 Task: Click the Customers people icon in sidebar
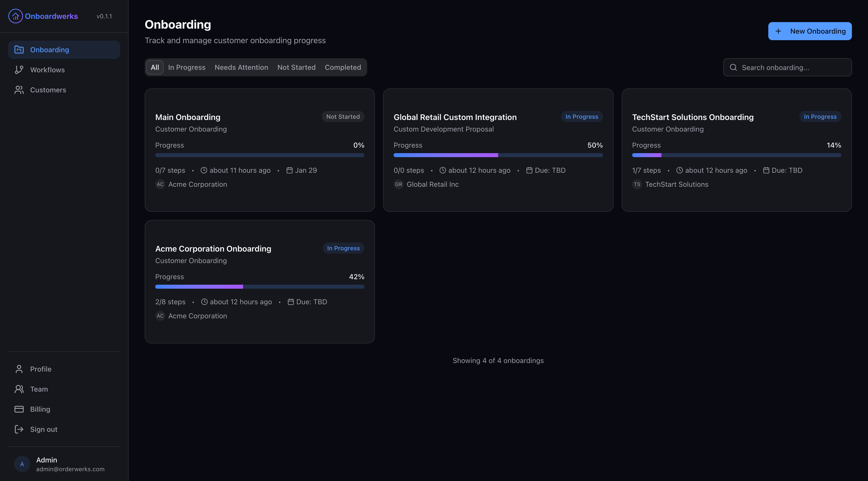point(19,90)
